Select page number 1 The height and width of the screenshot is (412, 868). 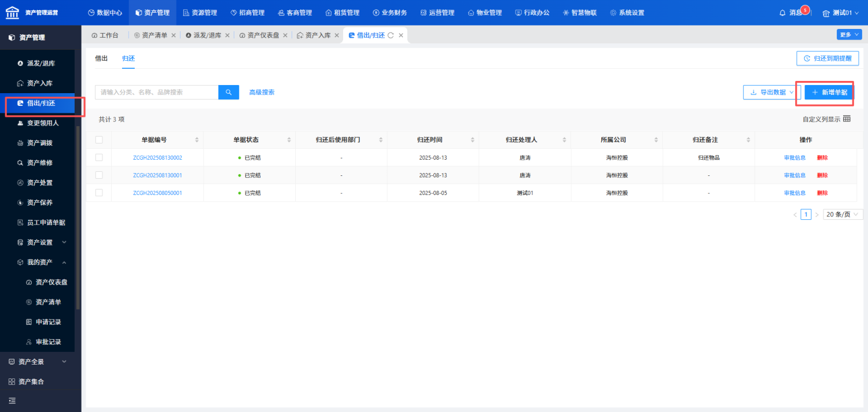click(806, 215)
